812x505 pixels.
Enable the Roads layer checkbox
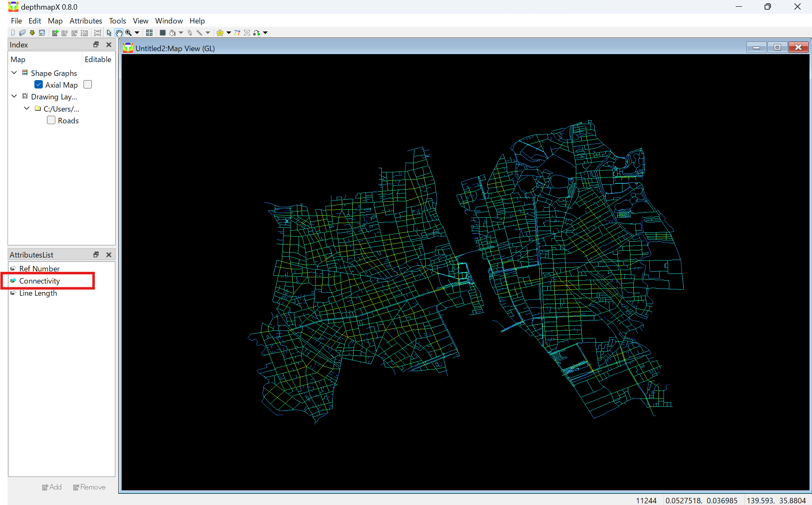pyautogui.click(x=51, y=120)
